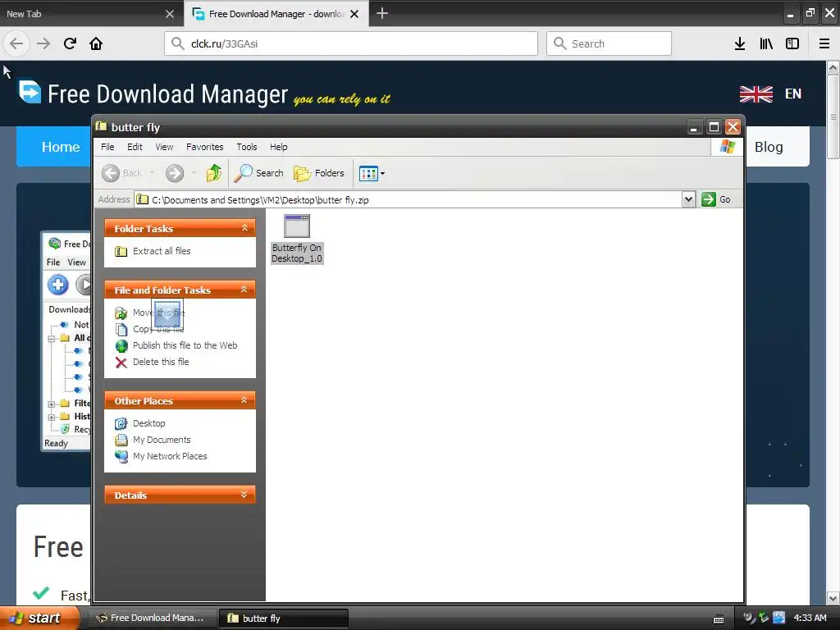Click Extract all files

(x=162, y=251)
